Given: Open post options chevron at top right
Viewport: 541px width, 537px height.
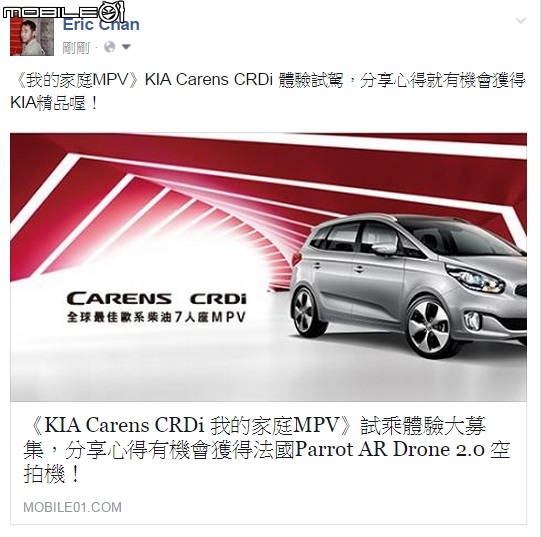Looking at the screenshot, I should (521, 21).
